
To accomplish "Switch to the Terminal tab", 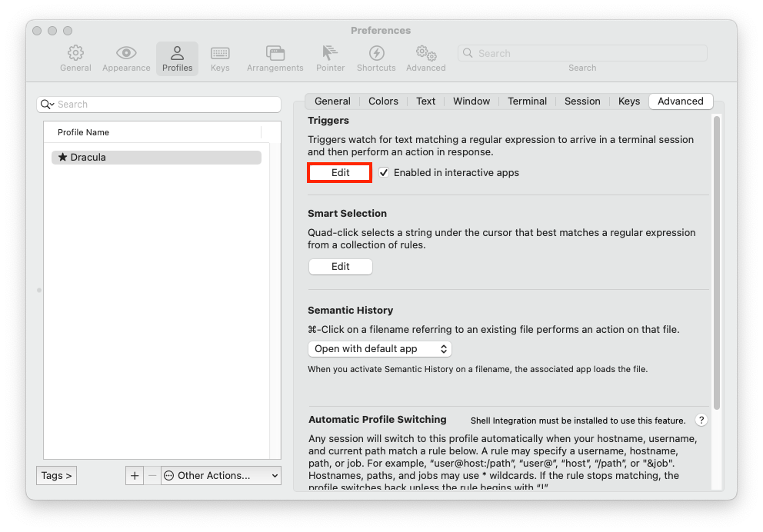I will coord(527,101).
